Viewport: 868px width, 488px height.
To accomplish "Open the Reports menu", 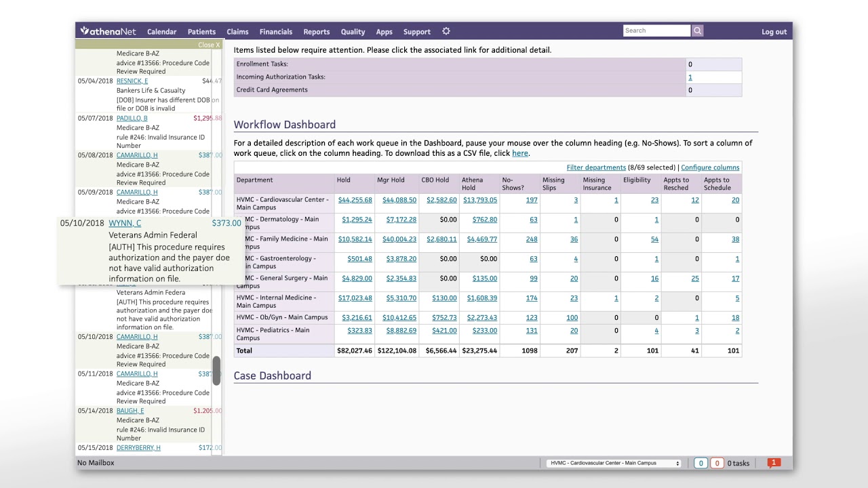I will 317,32.
